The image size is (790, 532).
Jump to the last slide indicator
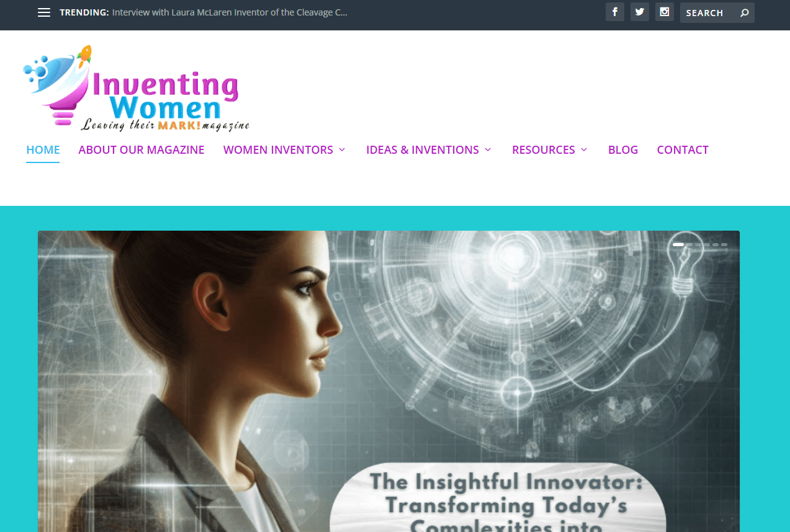(x=724, y=245)
